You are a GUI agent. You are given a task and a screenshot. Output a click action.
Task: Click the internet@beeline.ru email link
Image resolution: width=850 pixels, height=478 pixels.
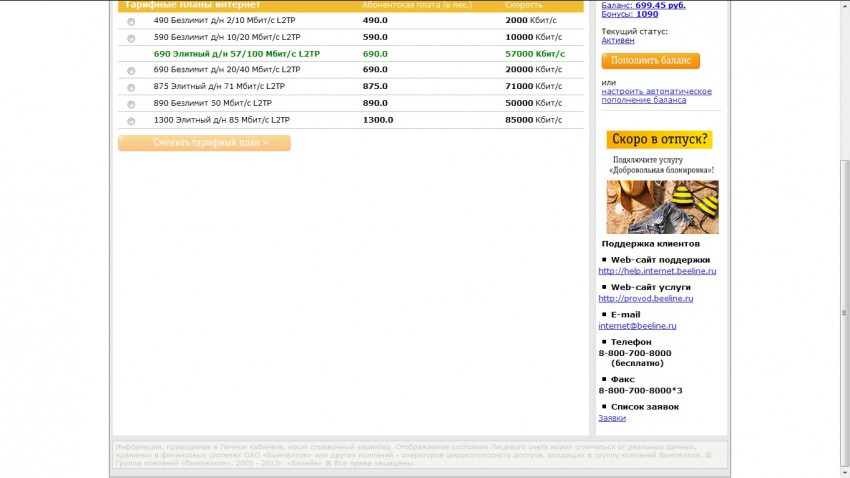click(637, 325)
